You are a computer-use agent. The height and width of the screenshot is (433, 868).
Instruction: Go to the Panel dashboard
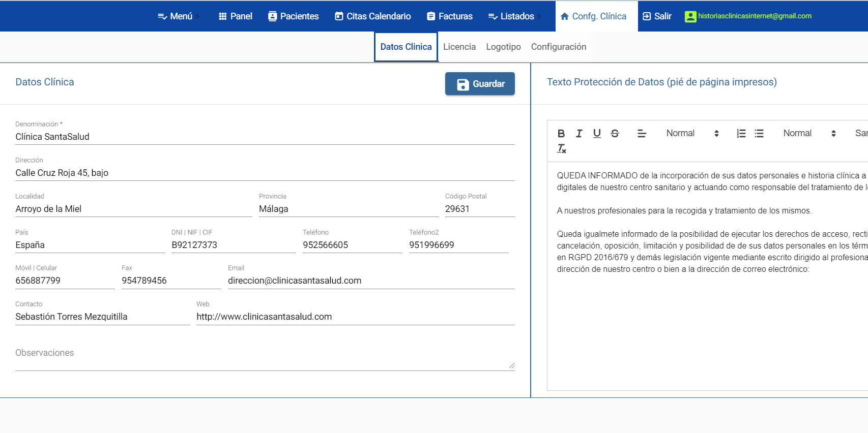(x=235, y=16)
